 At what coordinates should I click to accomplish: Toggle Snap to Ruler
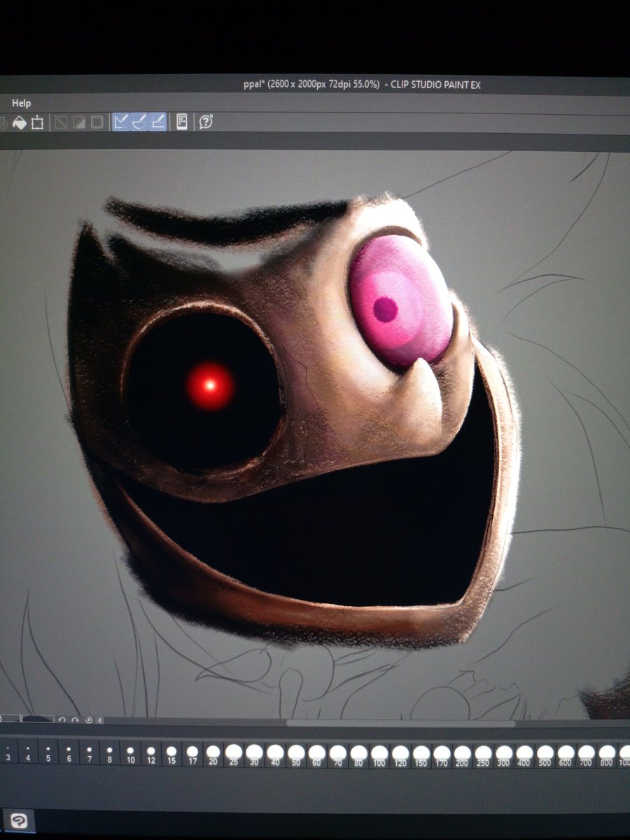tap(121, 122)
